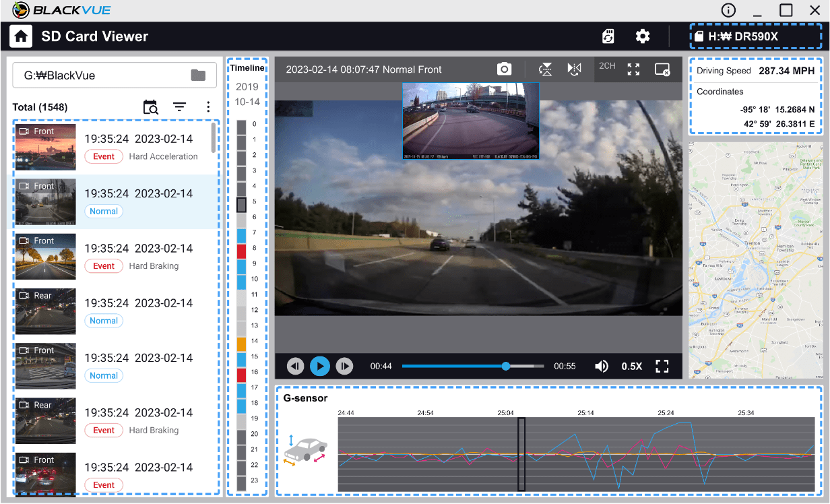Image resolution: width=830 pixels, height=504 pixels.
Task: Open the calendar search icon
Action: 150,107
